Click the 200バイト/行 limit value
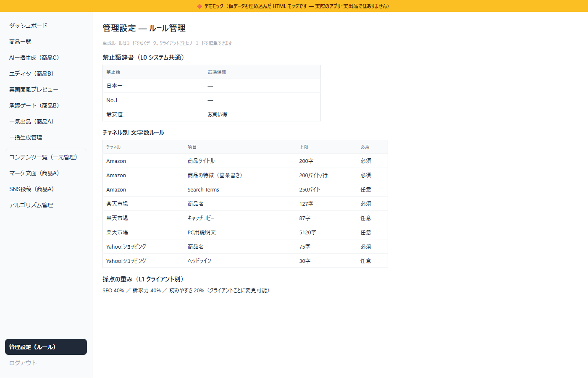This screenshot has width=588, height=378. pos(313,175)
